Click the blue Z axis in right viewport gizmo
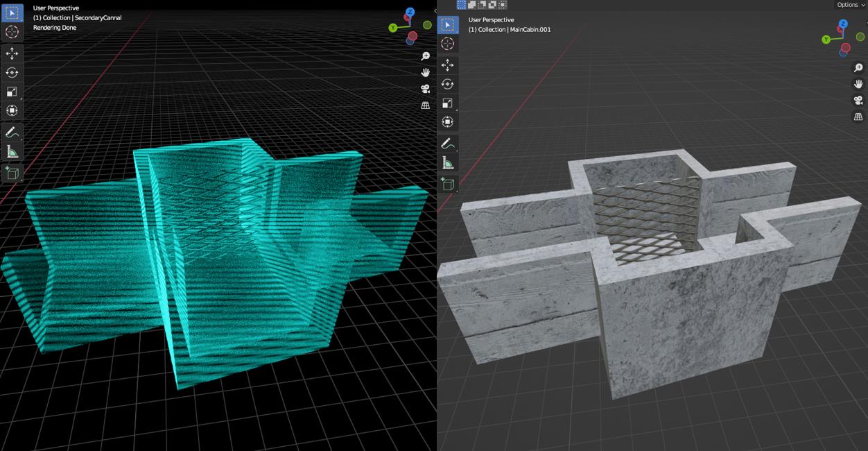The height and width of the screenshot is (451, 868). tap(843, 24)
